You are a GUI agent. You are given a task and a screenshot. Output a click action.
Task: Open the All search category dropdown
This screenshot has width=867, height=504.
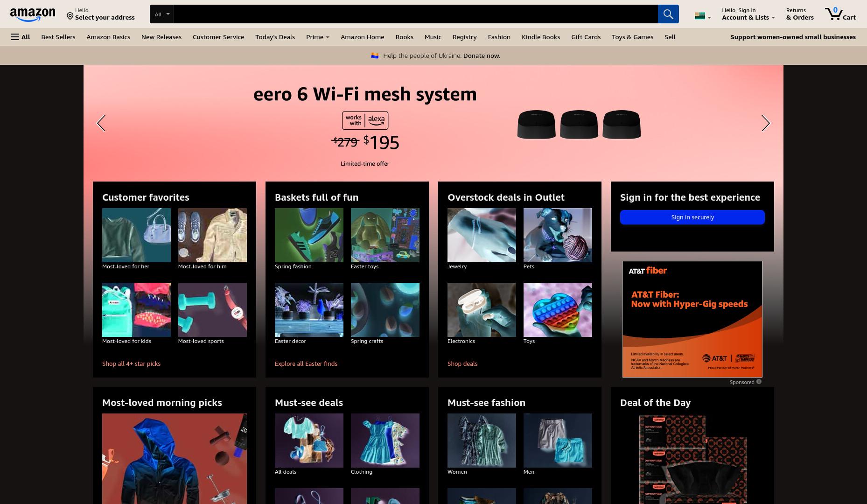162,14
